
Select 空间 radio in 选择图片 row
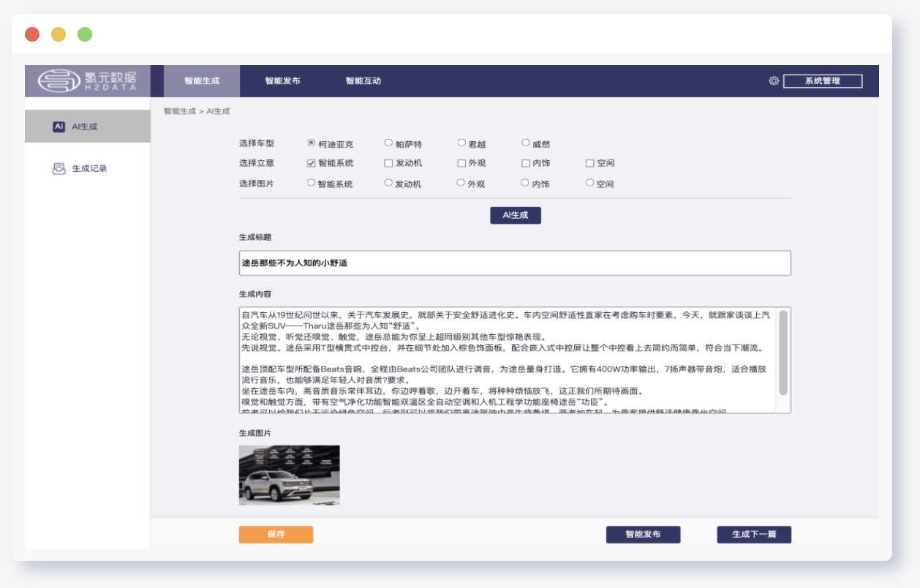pyautogui.click(x=589, y=183)
